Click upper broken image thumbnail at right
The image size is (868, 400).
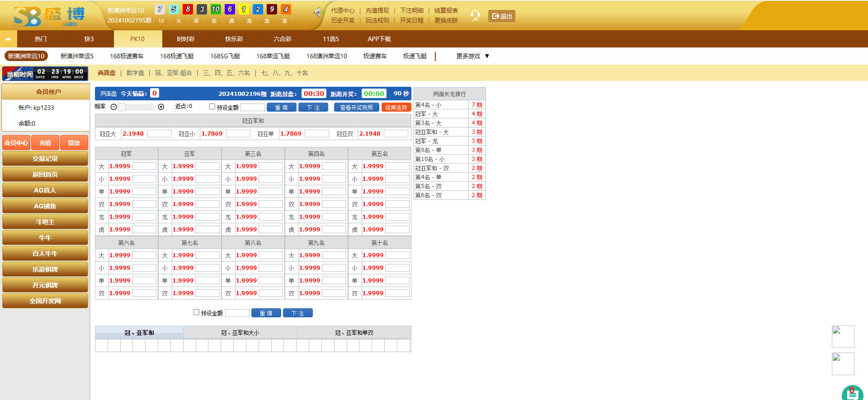[x=843, y=337]
